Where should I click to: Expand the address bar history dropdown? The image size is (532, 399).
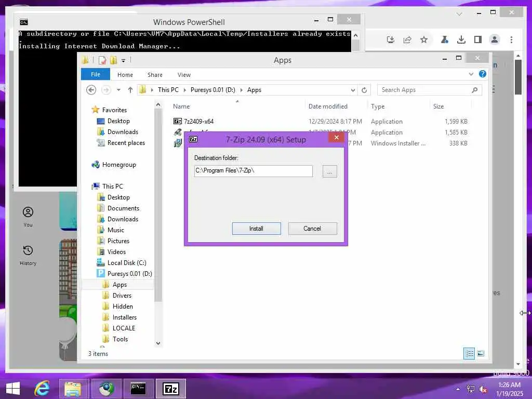click(x=353, y=90)
